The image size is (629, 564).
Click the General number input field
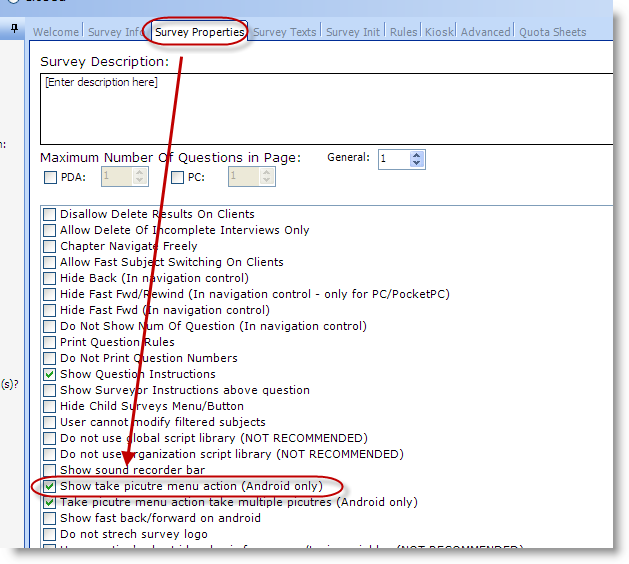[x=395, y=159]
